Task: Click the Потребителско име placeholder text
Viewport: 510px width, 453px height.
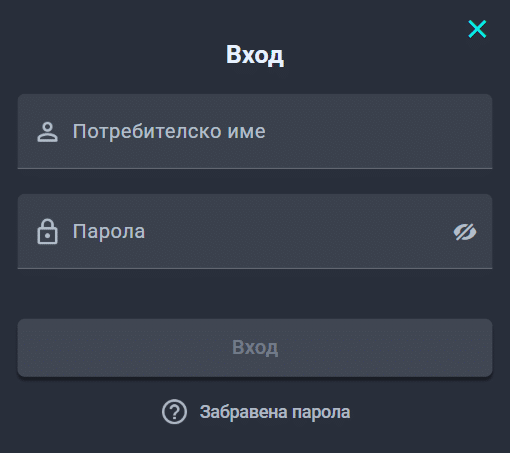Action: (169, 131)
